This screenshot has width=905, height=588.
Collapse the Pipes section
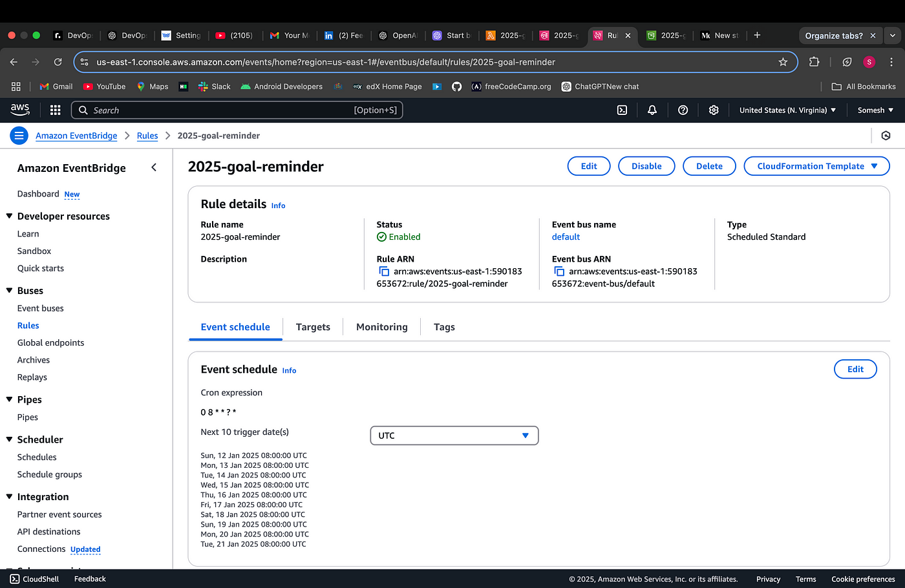click(x=9, y=400)
